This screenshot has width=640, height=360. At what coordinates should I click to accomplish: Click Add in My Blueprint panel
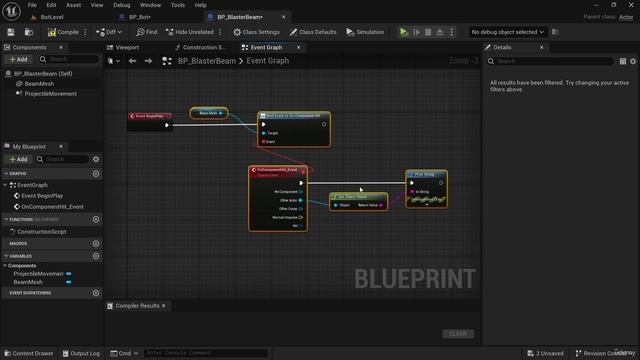click(18, 159)
